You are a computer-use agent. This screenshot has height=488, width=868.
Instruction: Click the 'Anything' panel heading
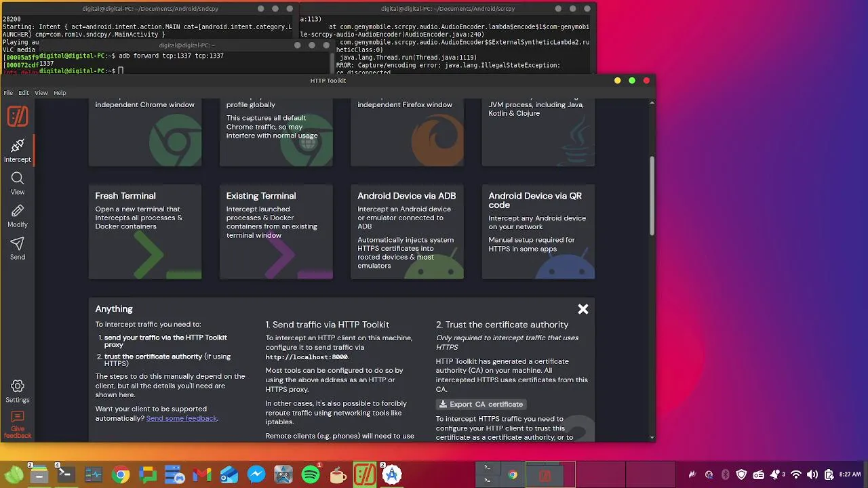click(x=114, y=309)
